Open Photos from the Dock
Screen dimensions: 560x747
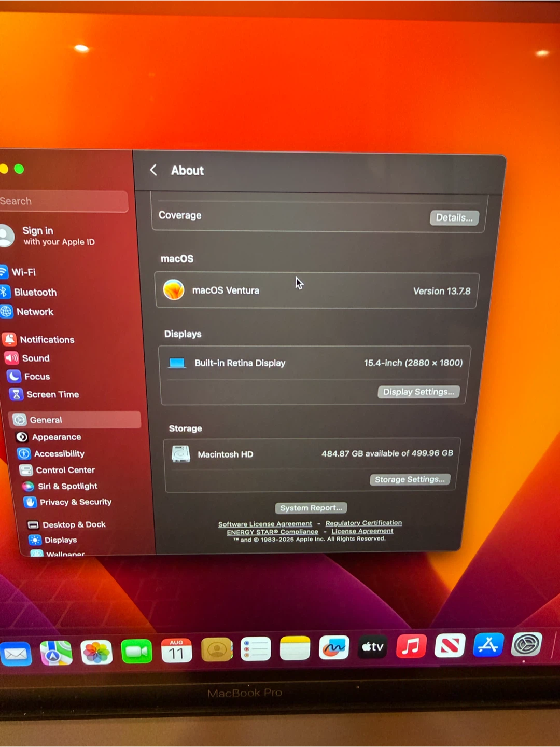click(96, 653)
